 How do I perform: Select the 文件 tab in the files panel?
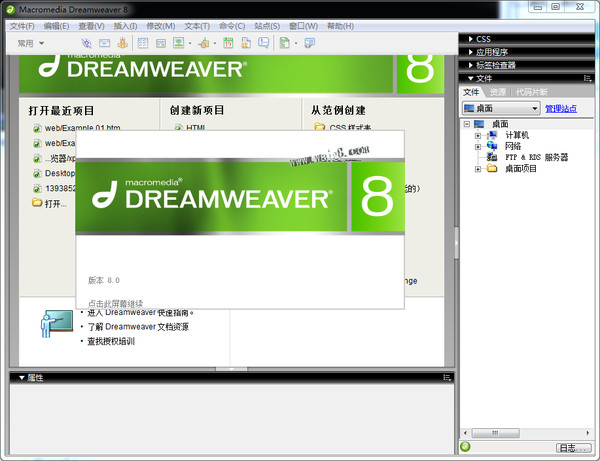471,92
